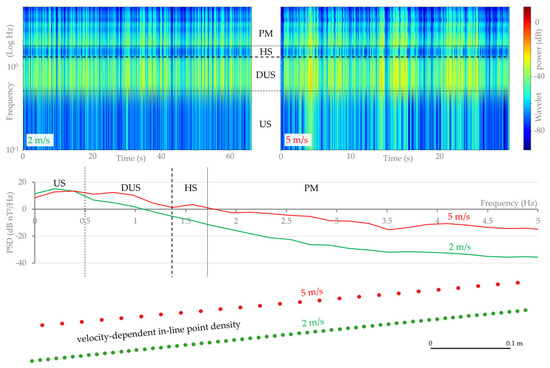This screenshot has height=368, width=550.
Task: Click the DUS region label in PSD plot
Action: pos(131,188)
